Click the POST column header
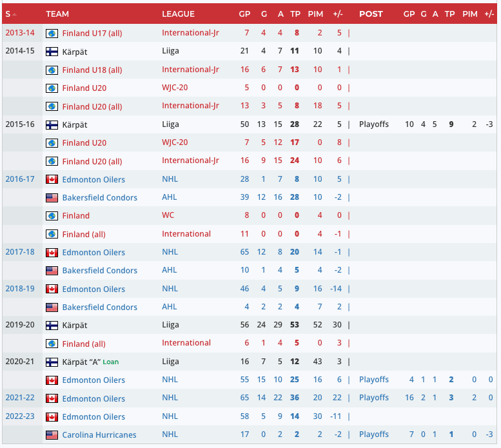 371,14
